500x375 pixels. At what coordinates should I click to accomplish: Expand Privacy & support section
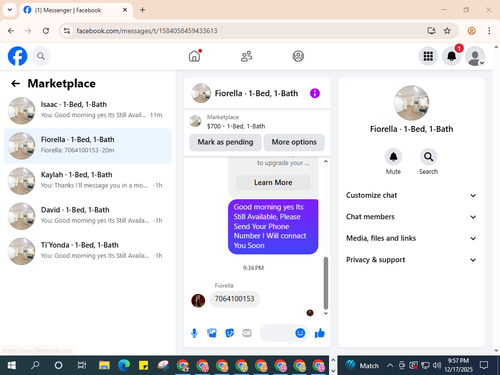point(411,260)
